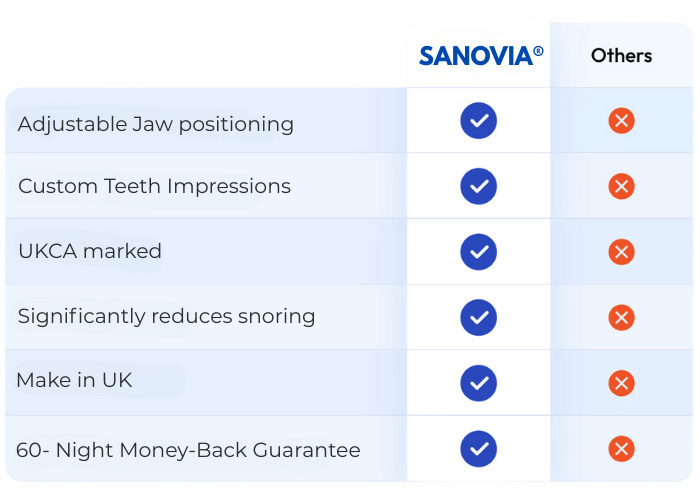Select the UKCA marked feature text

pos(90,251)
